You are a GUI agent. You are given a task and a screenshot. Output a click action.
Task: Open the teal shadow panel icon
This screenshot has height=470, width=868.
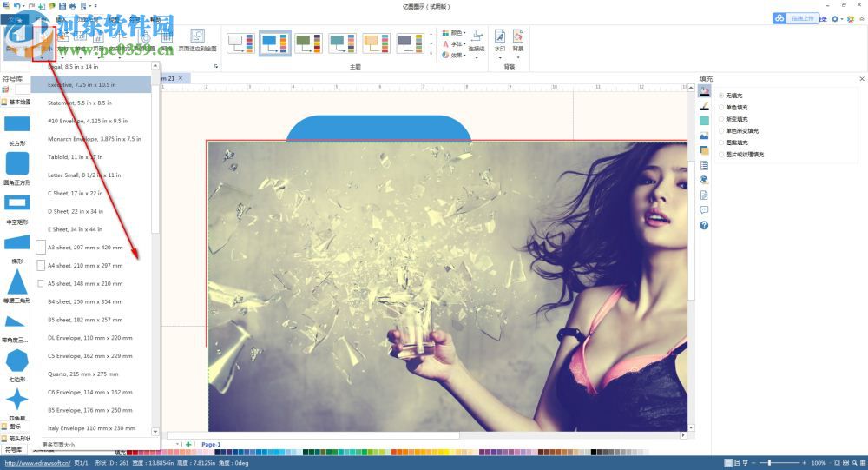coord(704,120)
